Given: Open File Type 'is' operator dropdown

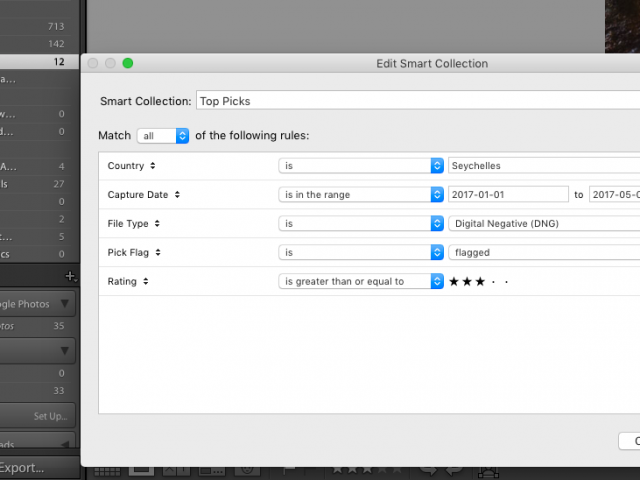Looking at the screenshot, I should point(361,224).
